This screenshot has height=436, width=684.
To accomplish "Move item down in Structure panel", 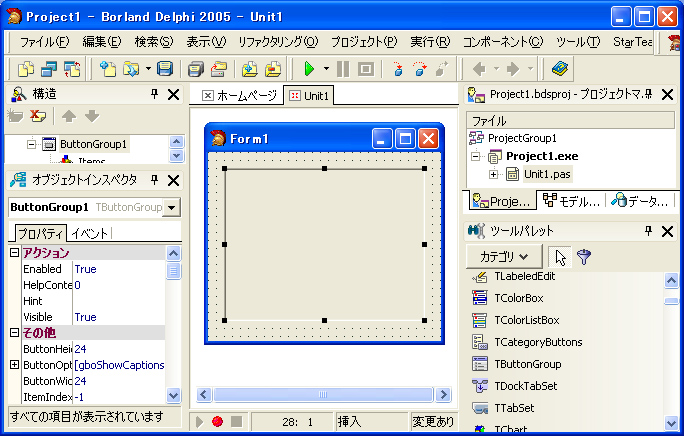I will click(x=92, y=116).
